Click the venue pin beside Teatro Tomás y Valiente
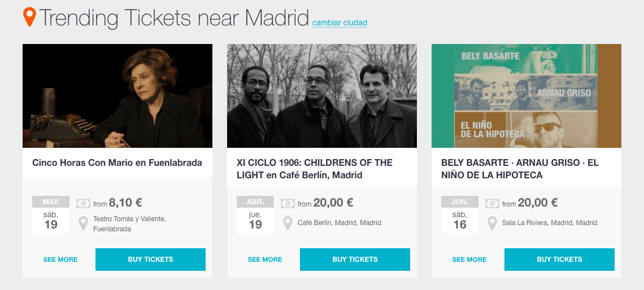 click(84, 223)
